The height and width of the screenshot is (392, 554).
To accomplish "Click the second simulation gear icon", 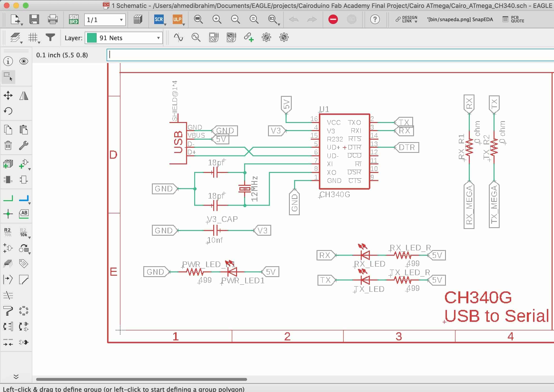I will [284, 37].
